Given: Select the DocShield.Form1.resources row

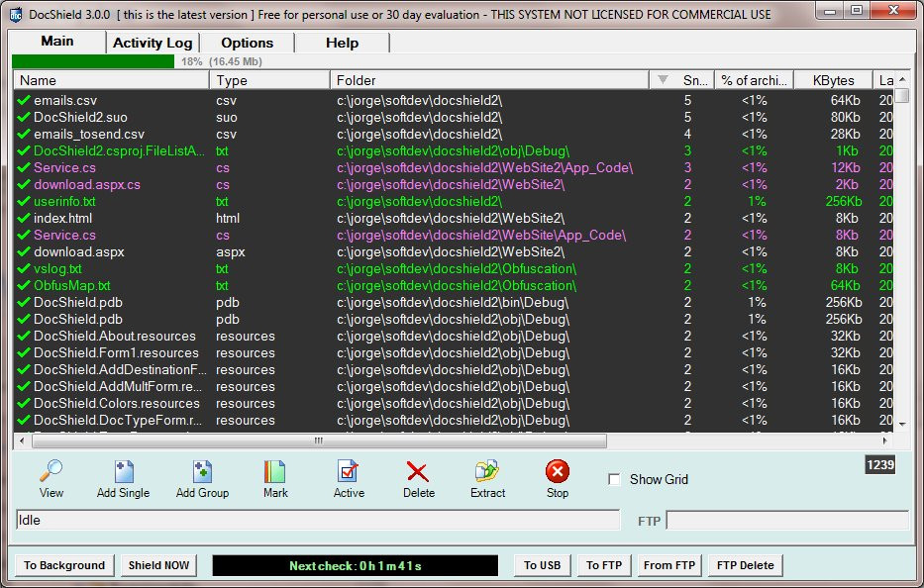Looking at the screenshot, I should point(454,353).
